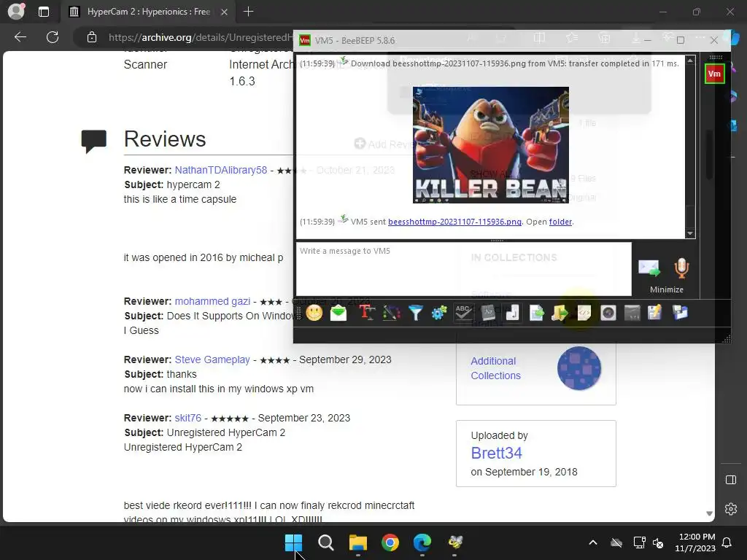The height and width of the screenshot is (560, 747).
Task: Open reviewer mohammed gazi's profile
Action: tap(212, 301)
